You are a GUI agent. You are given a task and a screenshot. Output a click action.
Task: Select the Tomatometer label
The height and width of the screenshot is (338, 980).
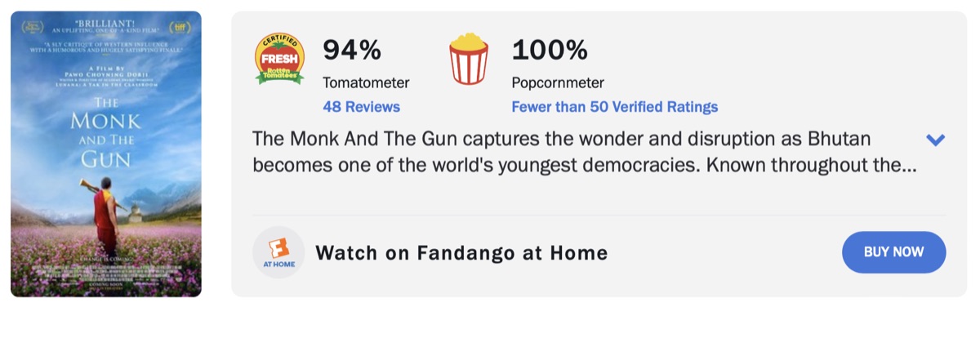[366, 82]
